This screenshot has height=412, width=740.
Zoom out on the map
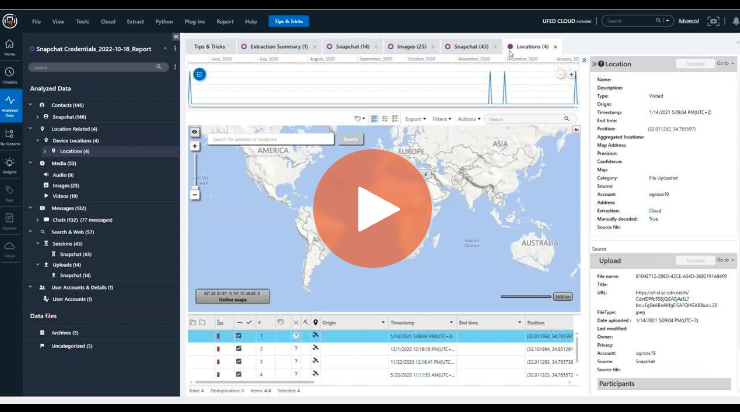pos(195,194)
